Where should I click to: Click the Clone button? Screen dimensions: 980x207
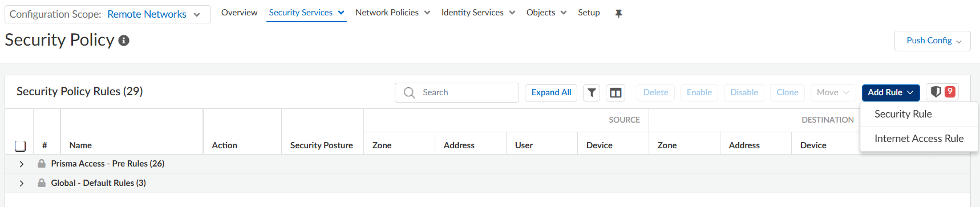pos(787,92)
